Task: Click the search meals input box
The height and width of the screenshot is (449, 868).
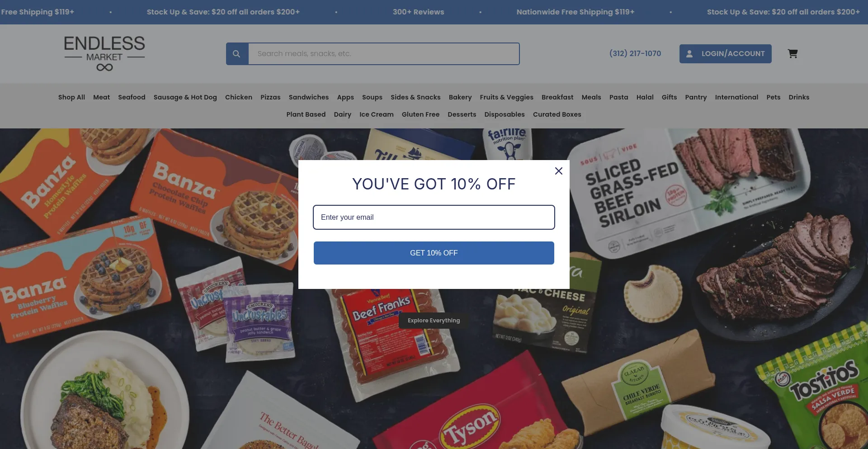Action: pyautogui.click(x=384, y=54)
